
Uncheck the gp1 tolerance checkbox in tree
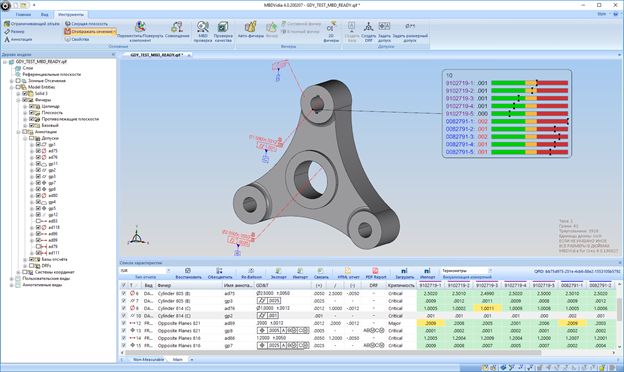pyautogui.click(x=38, y=144)
